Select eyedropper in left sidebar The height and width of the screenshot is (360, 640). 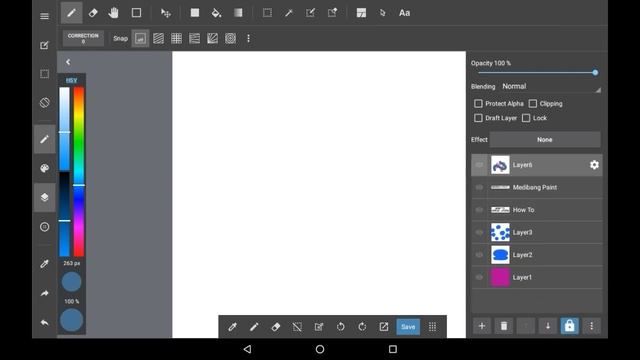pyautogui.click(x=44, y=264)
